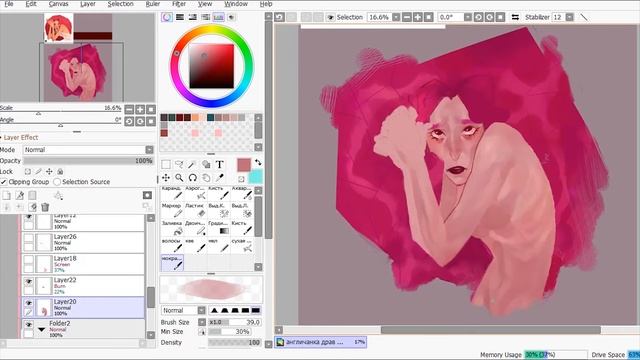
Task: Toggle lock layer moving icon
Action: [x=49, y=171]
